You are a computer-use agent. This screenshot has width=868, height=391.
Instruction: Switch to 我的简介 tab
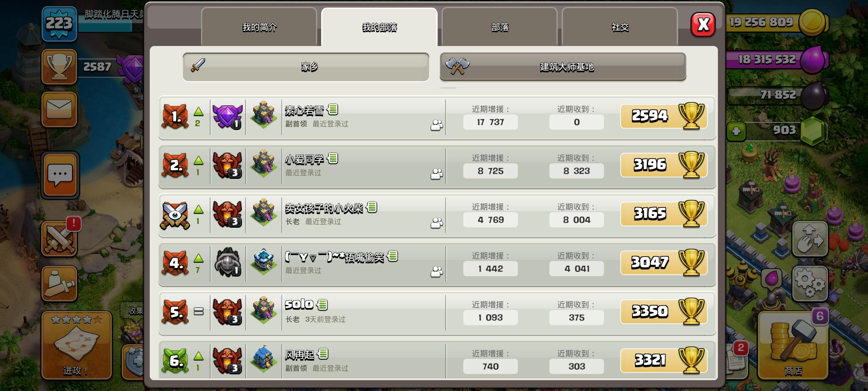[x=259, y=27]
